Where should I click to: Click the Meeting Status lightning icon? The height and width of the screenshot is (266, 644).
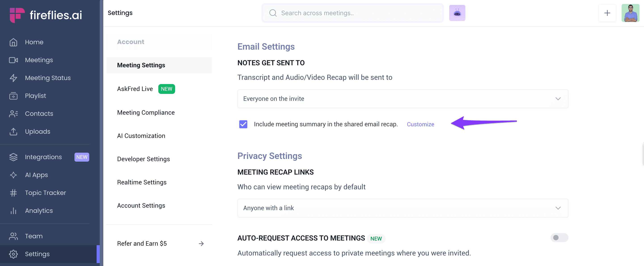tap(13, 78)
